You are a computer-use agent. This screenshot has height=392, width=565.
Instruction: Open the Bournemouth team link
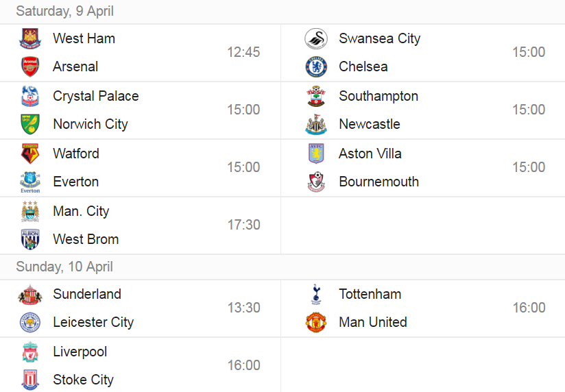(x=378, y=182)
